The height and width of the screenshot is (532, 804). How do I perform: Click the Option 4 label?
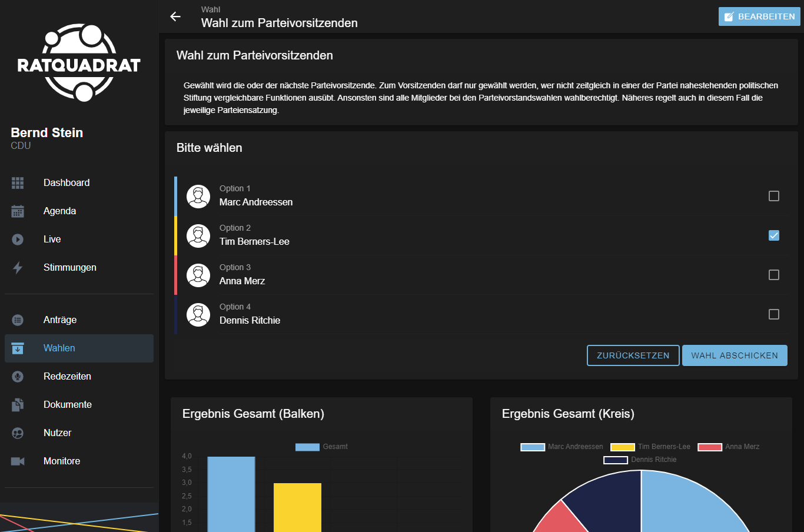point(235,307)
